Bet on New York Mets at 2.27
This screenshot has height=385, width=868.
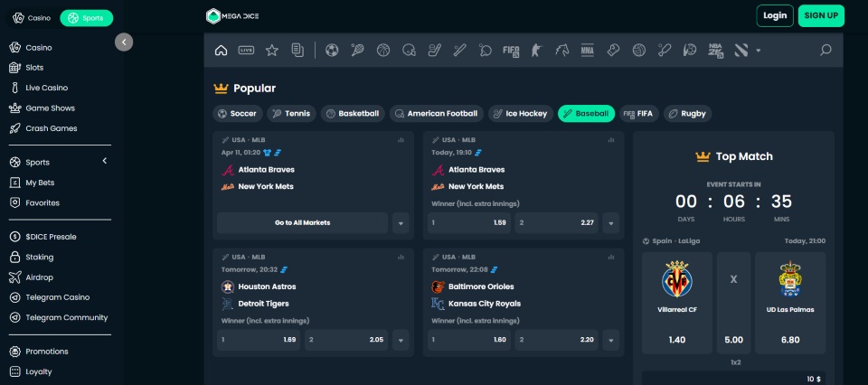tap(556, 223)
